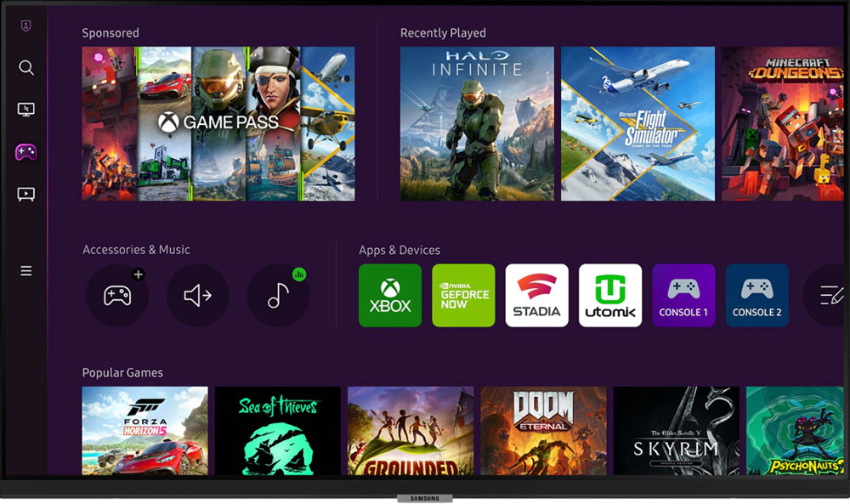Launch the Nvidia GeForce Now app
This screenshot has height=504, width=850.
463,296
